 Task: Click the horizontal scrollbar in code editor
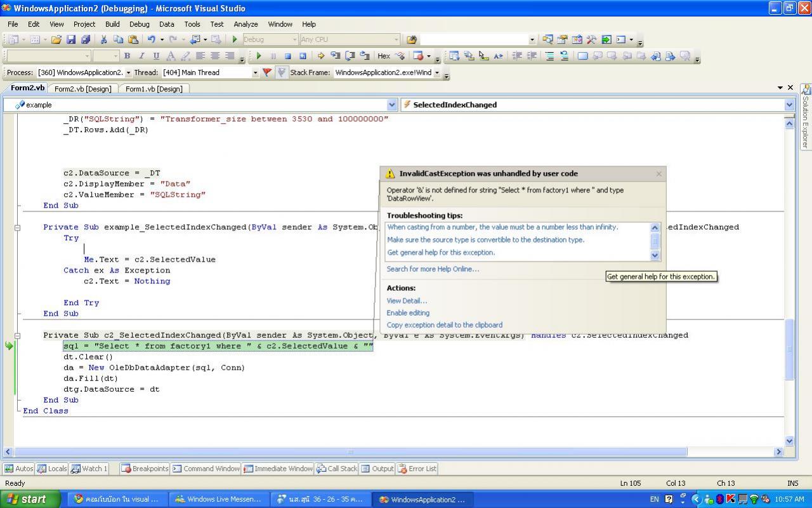(x=350, y=452)
